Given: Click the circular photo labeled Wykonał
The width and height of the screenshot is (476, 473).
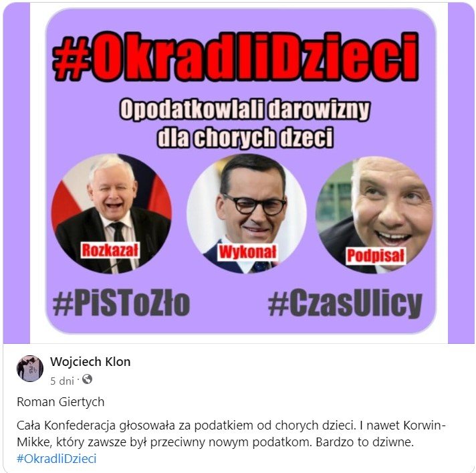Looking at the screenshot, I should point(247,214).
